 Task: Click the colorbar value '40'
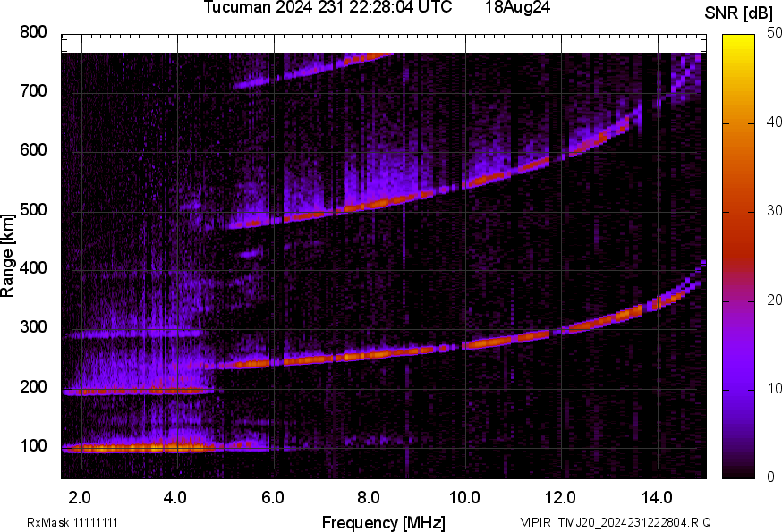[x=774, y=122]
